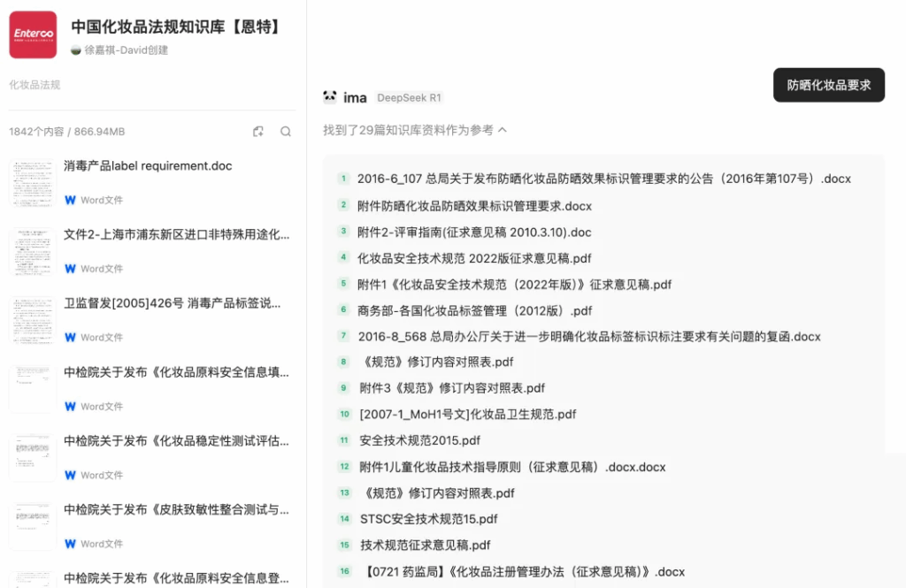Open 文件2-上海市浦东新区进口非特殊用途化 document
Screen dimensions: 906x588
(x=176, y=234)
